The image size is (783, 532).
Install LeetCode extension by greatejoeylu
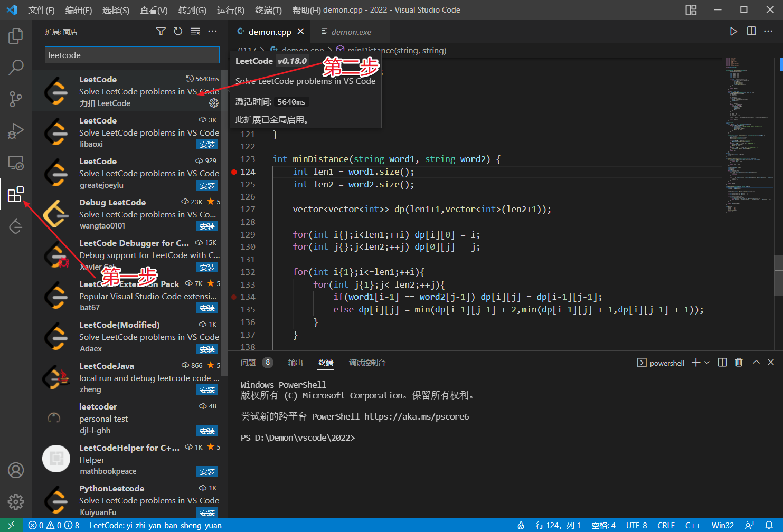coord(207,186)
